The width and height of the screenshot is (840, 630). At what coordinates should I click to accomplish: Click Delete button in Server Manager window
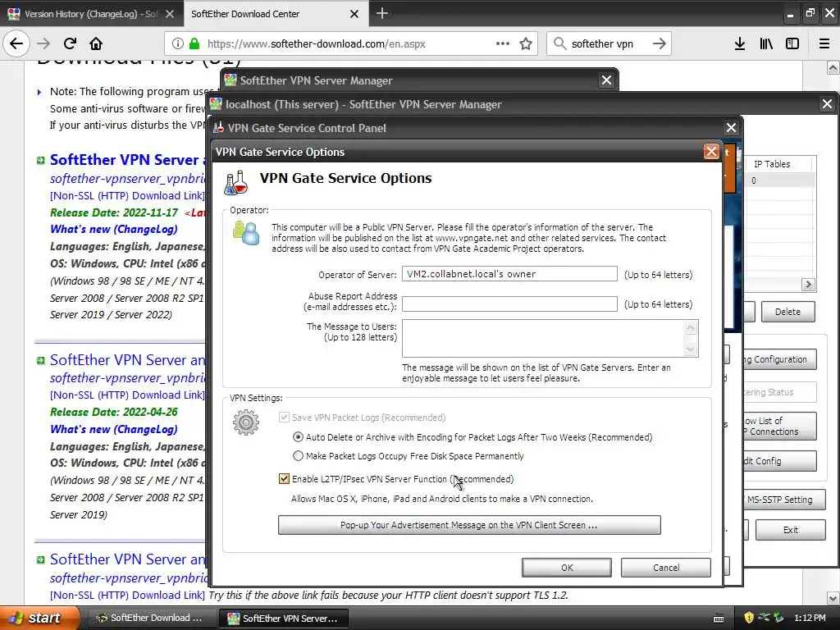pos(787,312)
